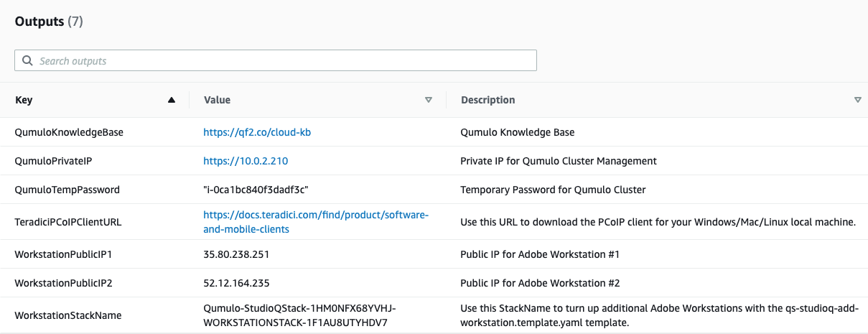Image resolution: width=868 pixels, height=334 pixels.
Task: Open the Teradici PCoIP client download link
Action: pos(316,222)
